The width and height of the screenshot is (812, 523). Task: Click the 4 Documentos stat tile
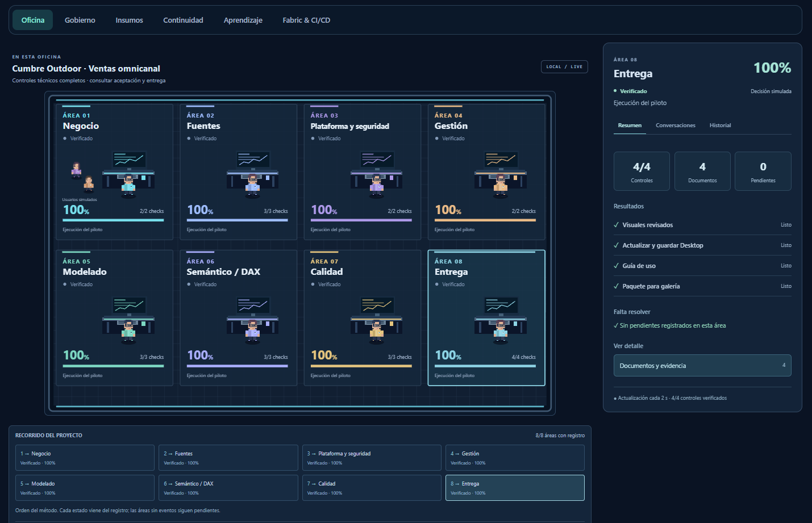point(702,171)
